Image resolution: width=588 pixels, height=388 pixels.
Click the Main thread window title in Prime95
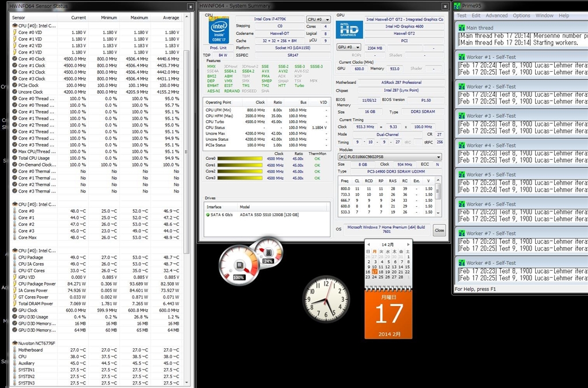pyautogui.click(x=479, y=28)
